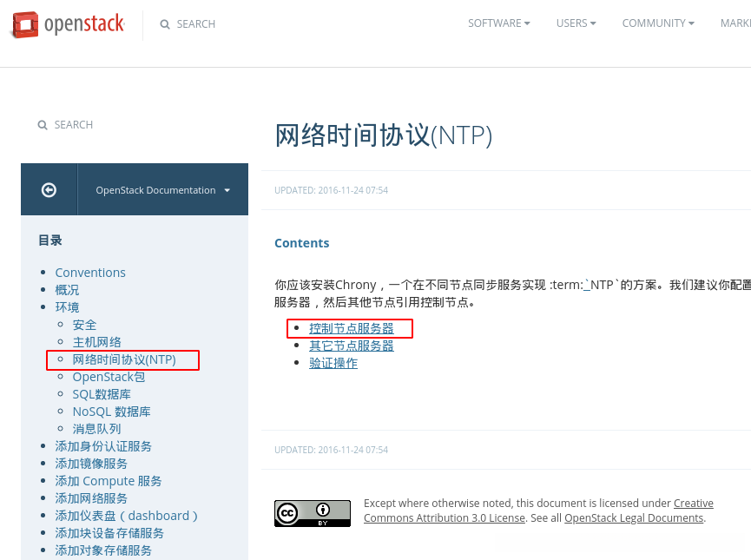Open the 安全 sub-item

point(84,325)
